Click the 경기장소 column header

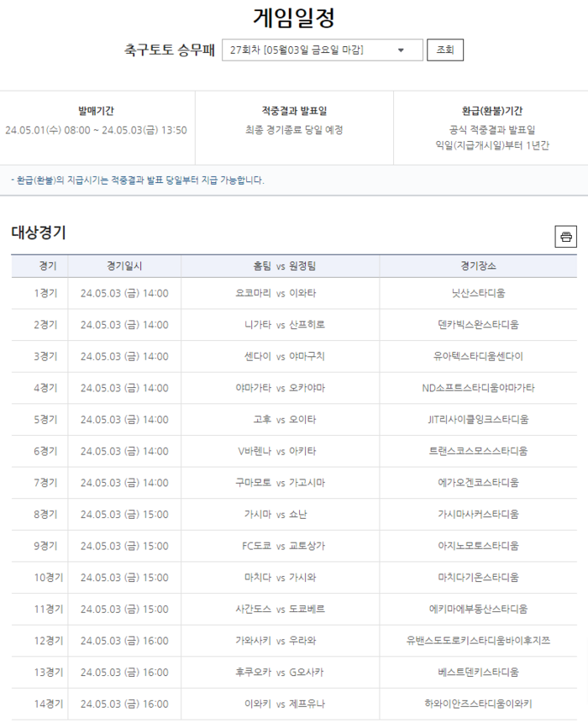(478, 266)
